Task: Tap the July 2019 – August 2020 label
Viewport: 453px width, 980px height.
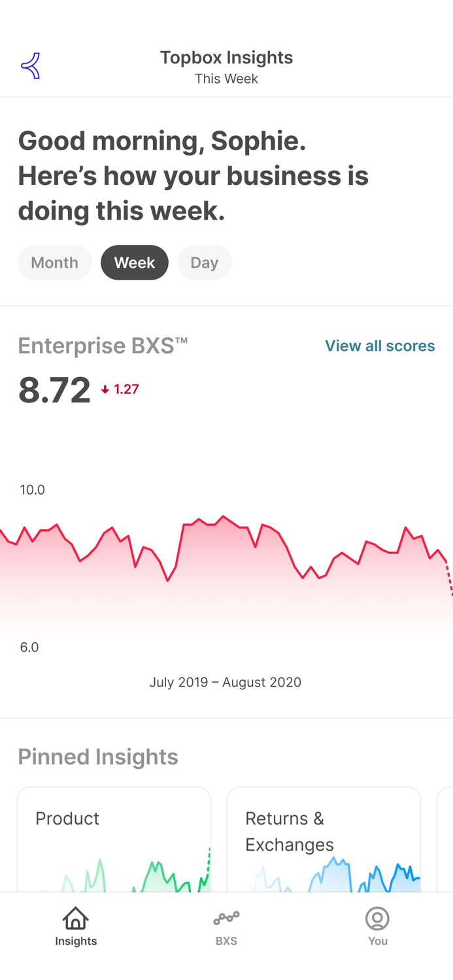Action: tap(226, 681)
